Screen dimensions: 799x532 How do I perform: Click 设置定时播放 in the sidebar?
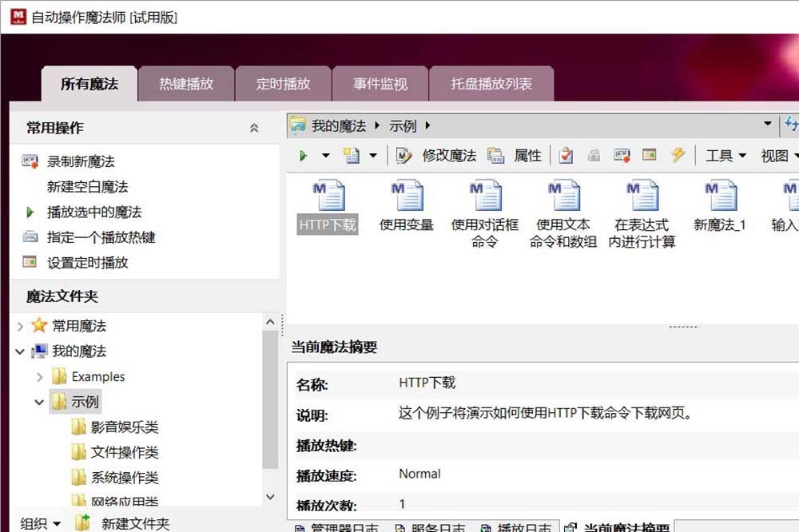[87, 263]
